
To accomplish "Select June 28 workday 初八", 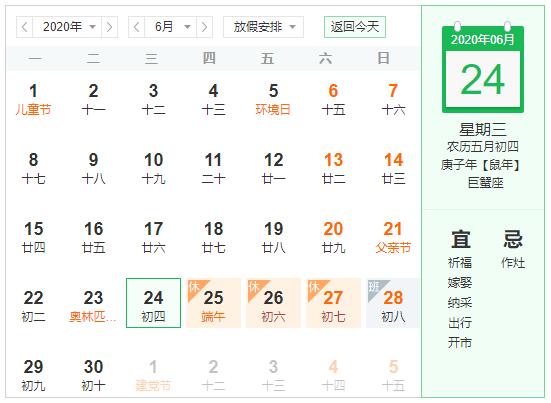I will (x=394, y=303).
